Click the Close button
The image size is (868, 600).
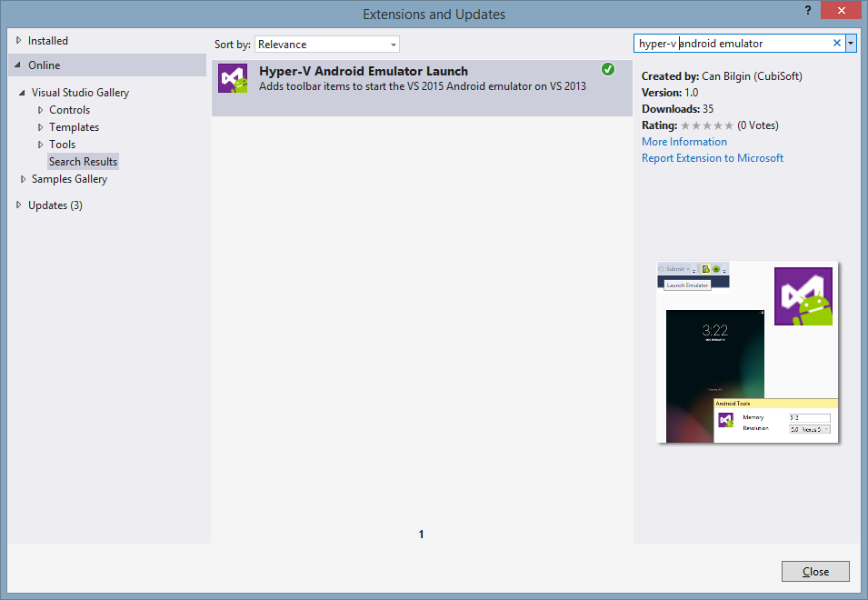[x=815, y=572]
